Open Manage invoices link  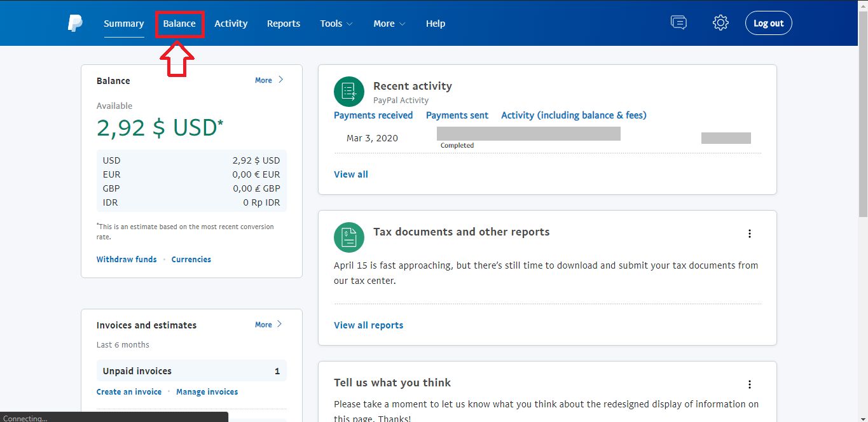[x=207, y=392]
